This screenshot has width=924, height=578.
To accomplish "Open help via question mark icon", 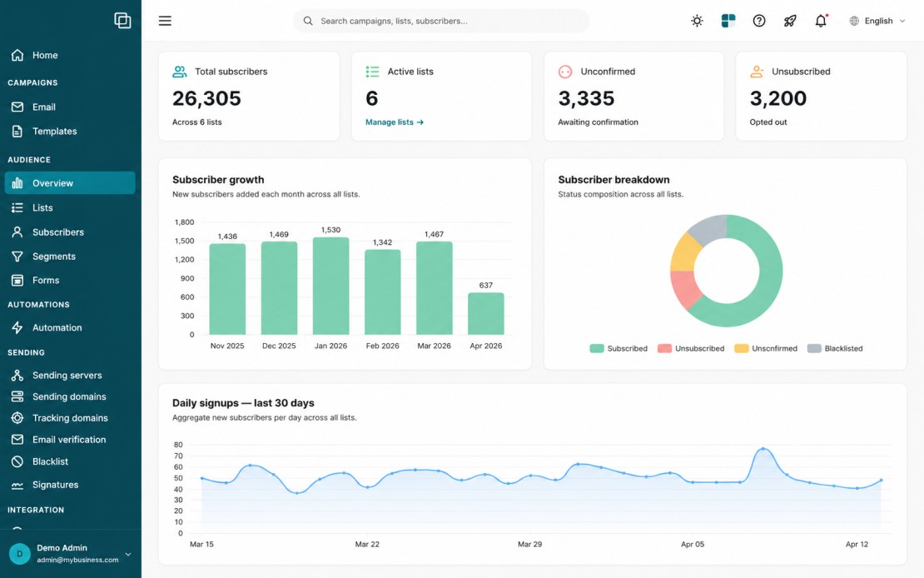I will [x=759, y=21].
